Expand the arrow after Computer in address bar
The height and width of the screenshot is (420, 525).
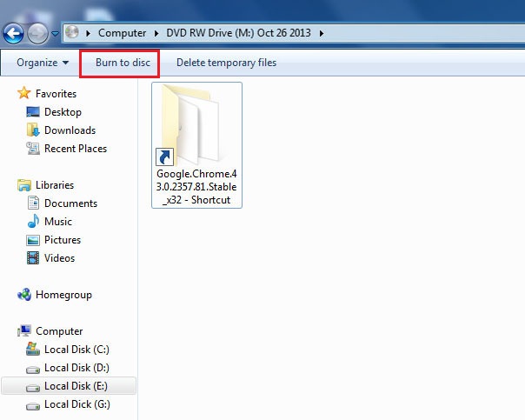(x=156, y=33)
